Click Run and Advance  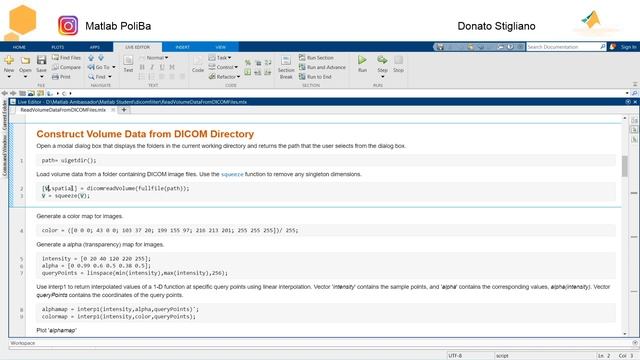(x=322, y=67)
